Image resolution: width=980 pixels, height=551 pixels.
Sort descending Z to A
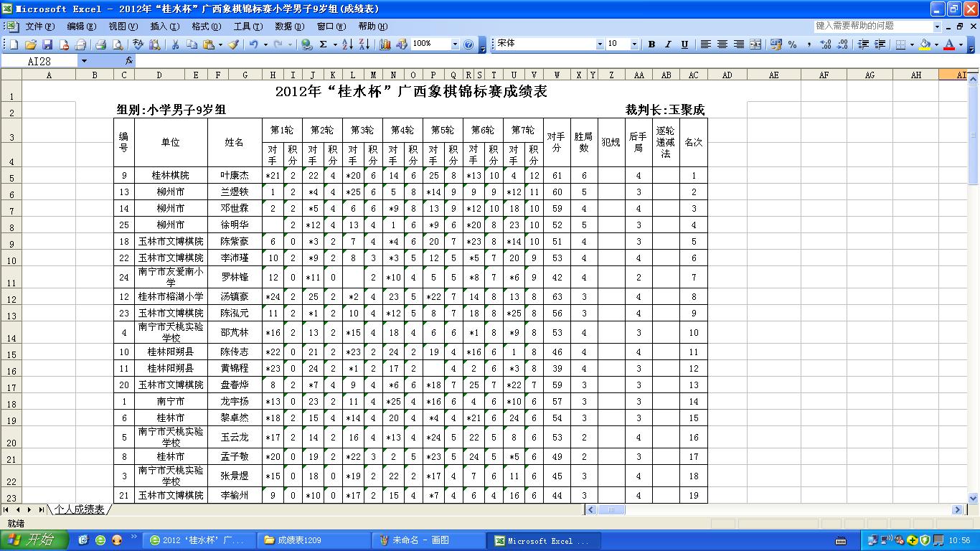[364, 44]
